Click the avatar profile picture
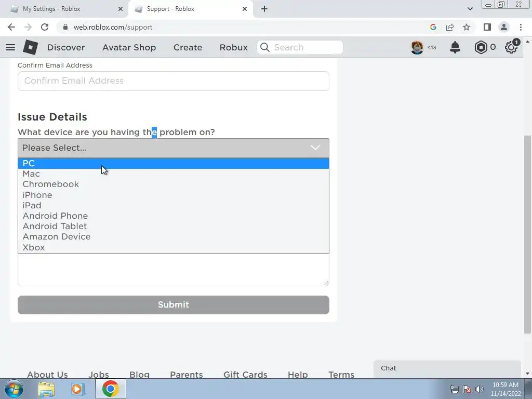 (x=417, y=47)
